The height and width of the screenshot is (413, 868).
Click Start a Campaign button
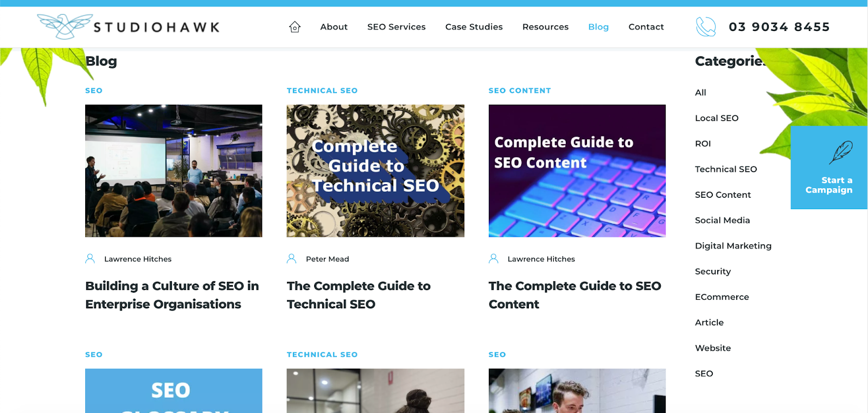point(829,167)
